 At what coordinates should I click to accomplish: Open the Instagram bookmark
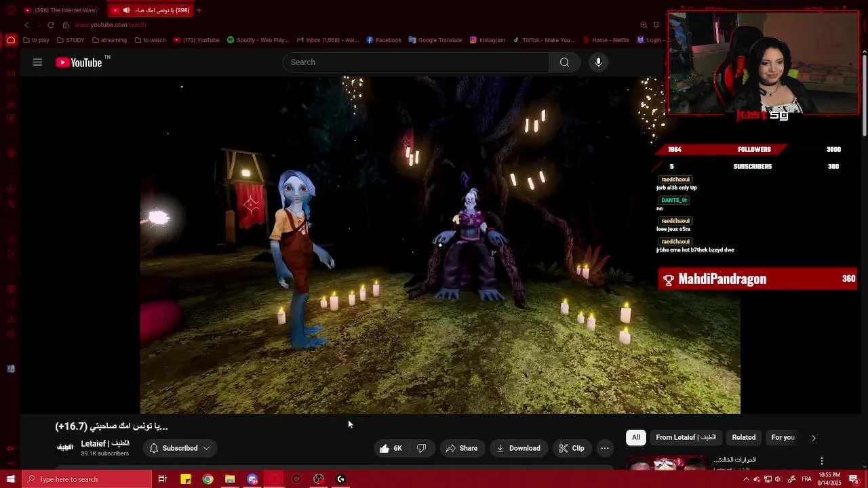pos(487,40)
